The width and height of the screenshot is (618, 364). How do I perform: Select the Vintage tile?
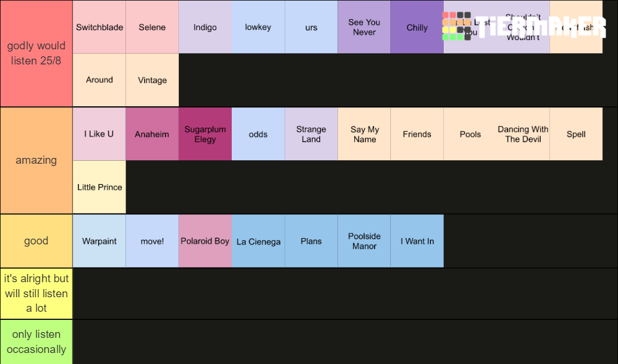152,80
